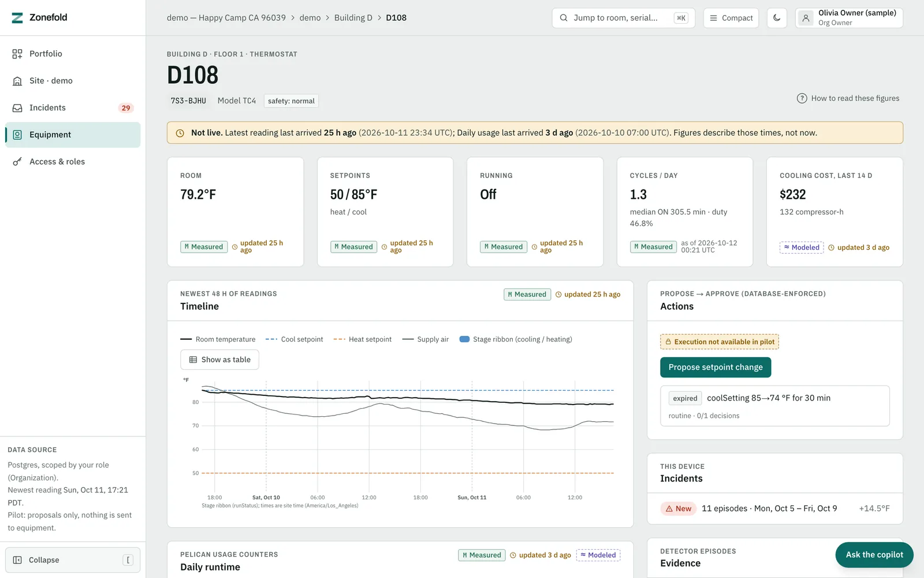Click the Zonefold logo icon
Viewport: 924px width, 578px height.
click(x=17, y=18)
